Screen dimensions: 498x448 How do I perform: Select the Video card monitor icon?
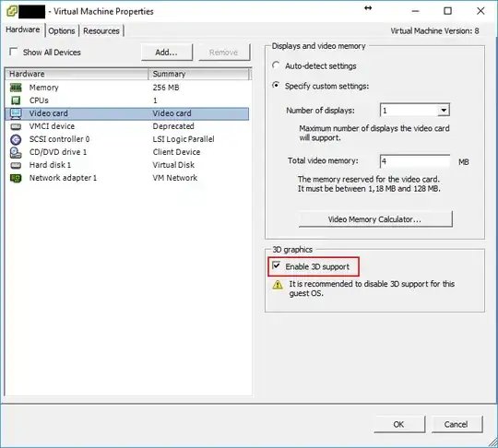pos(16,113)
